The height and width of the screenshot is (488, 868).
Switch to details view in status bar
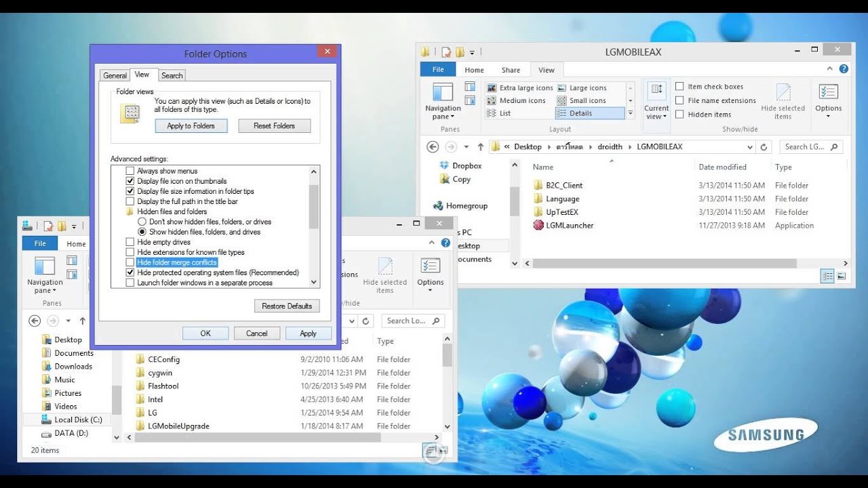pos(827,276)
